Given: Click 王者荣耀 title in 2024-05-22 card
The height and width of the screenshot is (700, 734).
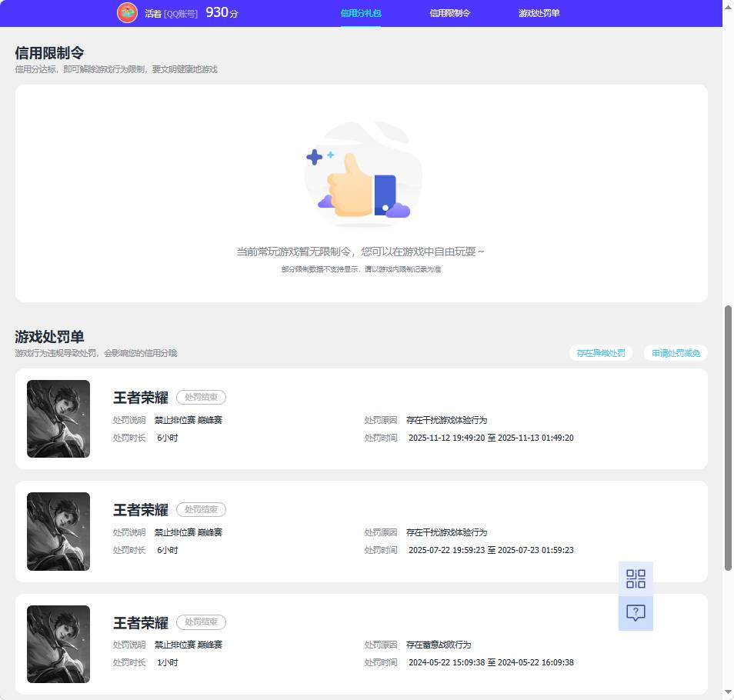Looking at the screenshot, I should click(141, 623).
